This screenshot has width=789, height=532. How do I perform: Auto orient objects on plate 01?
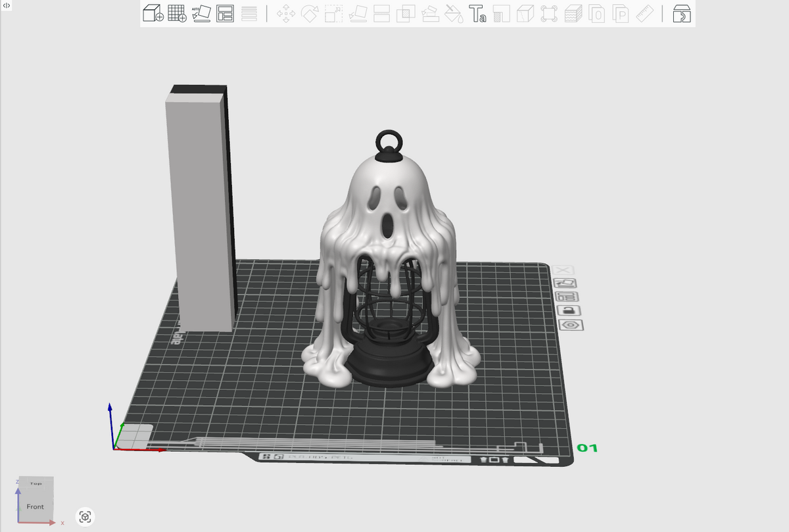pos(565,283)
